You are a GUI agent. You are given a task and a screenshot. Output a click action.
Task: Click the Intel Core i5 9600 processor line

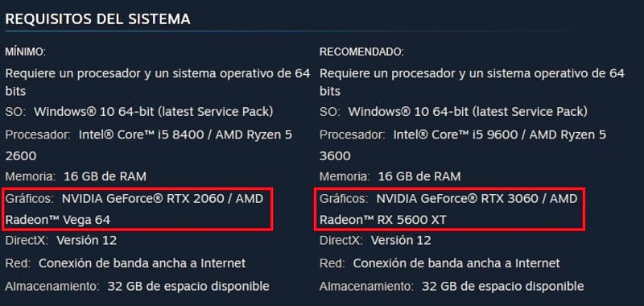point(463,146)
